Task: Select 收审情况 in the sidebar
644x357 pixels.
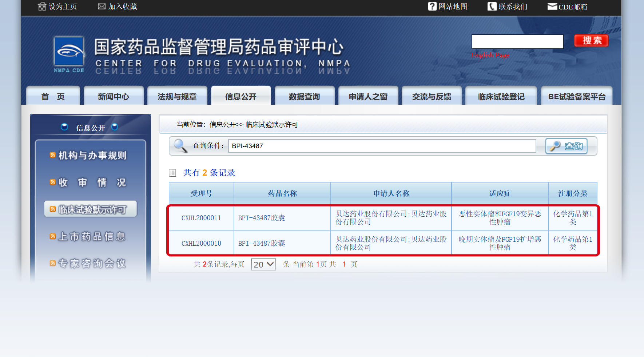Action: pyautogui.click(x=92, y=182)
